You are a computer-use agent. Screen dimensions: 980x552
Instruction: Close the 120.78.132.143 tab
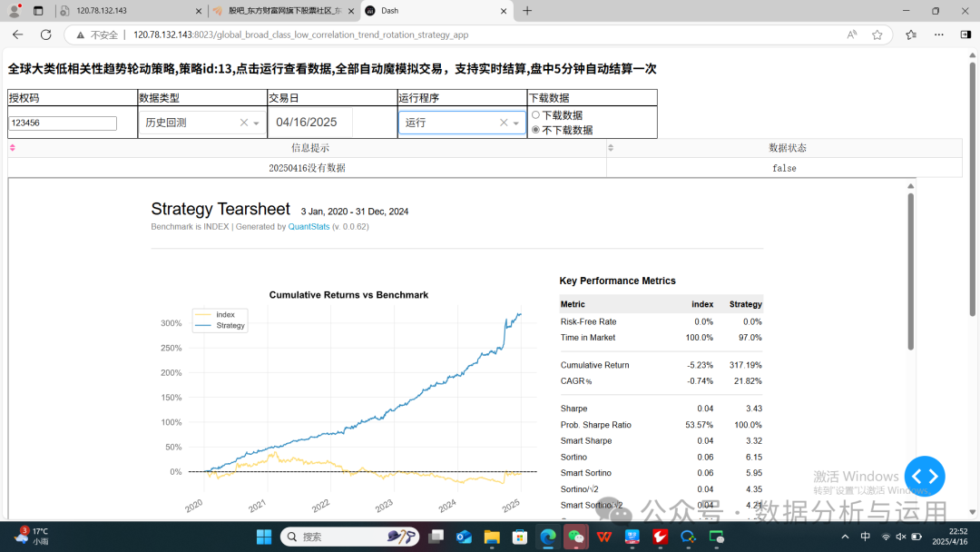point(199,11)
